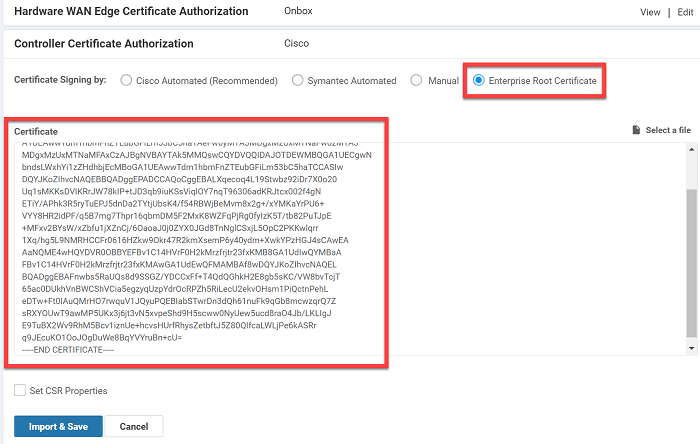This screenshot has width=700, height=444.
Task: Click the Onbox setting value
Action: (x=299, y=11)
